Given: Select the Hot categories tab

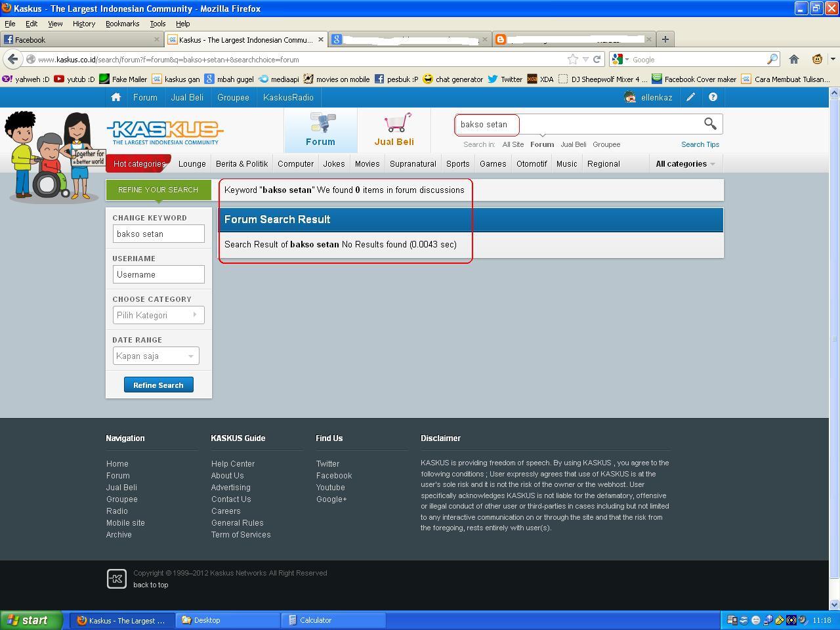Looking at the screenshot, I should tap(138, 164).
